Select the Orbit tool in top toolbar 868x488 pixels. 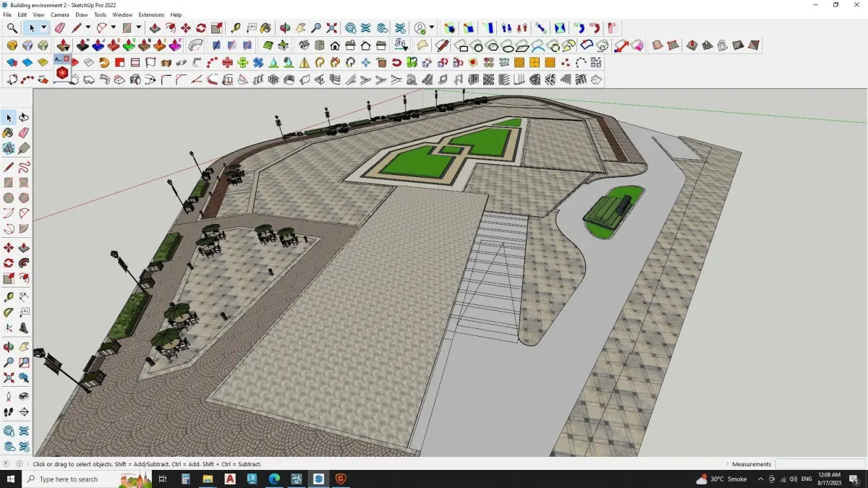pyautogui.click(x=284, y=28)
